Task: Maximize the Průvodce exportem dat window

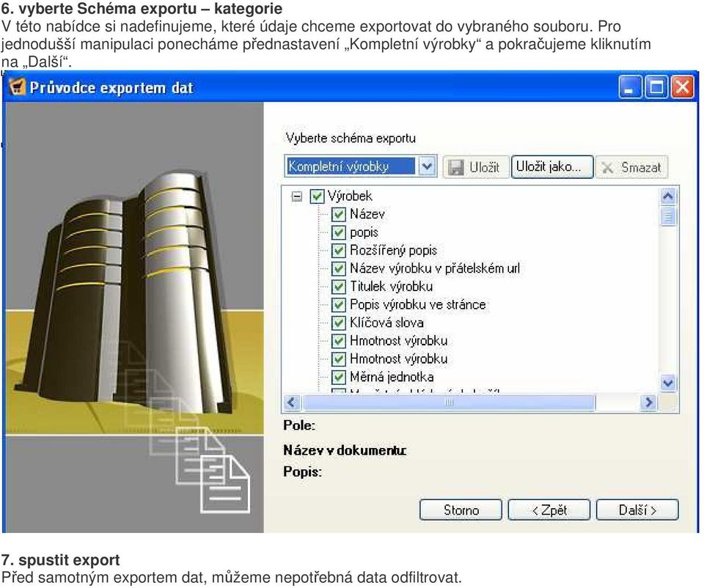Action: tap(656, 87)
